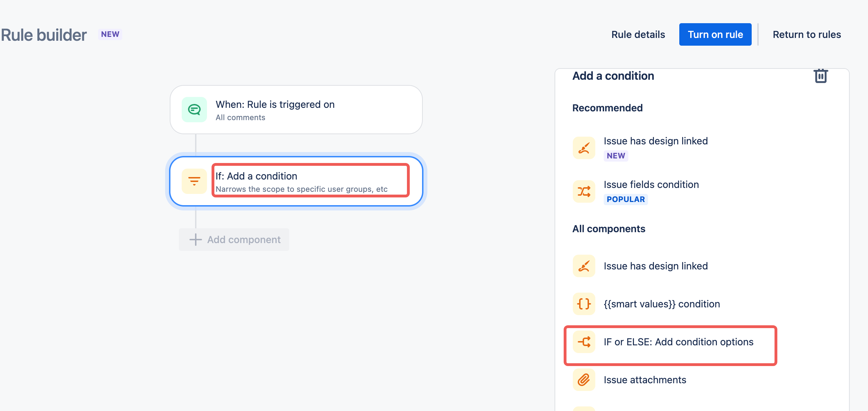Click the orange filter condition icon
This screenshot has height=411, width=868.
pos(194,181)
